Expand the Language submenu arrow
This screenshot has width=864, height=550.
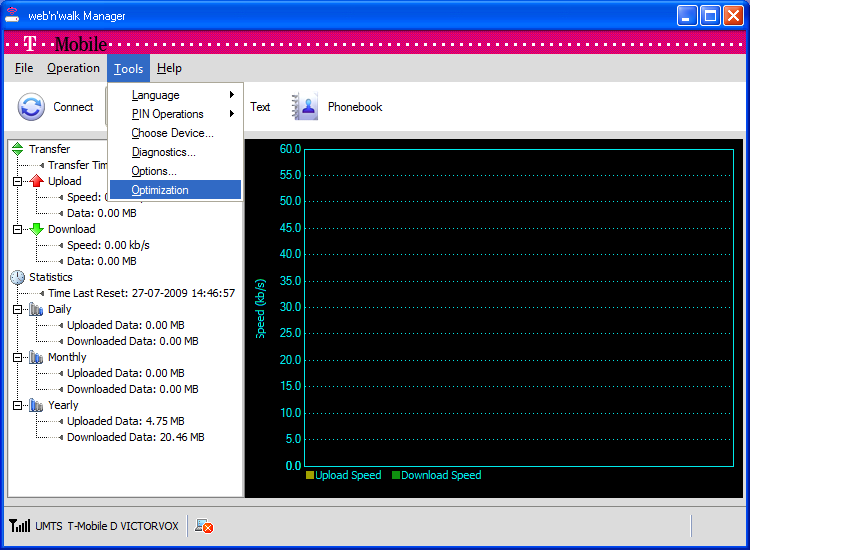(232, 95)
